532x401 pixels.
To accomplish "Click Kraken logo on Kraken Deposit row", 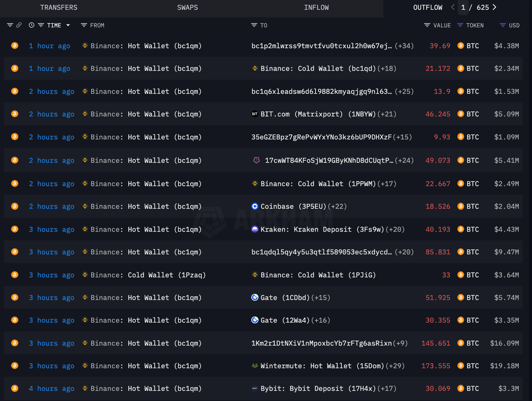I will [x=255, y=229].
